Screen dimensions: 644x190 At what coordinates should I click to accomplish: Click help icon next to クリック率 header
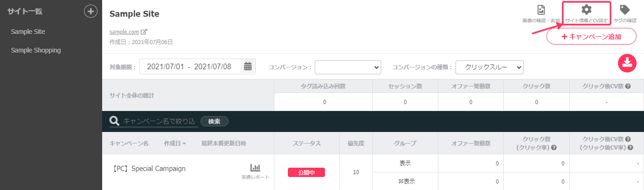click(554, 148)
